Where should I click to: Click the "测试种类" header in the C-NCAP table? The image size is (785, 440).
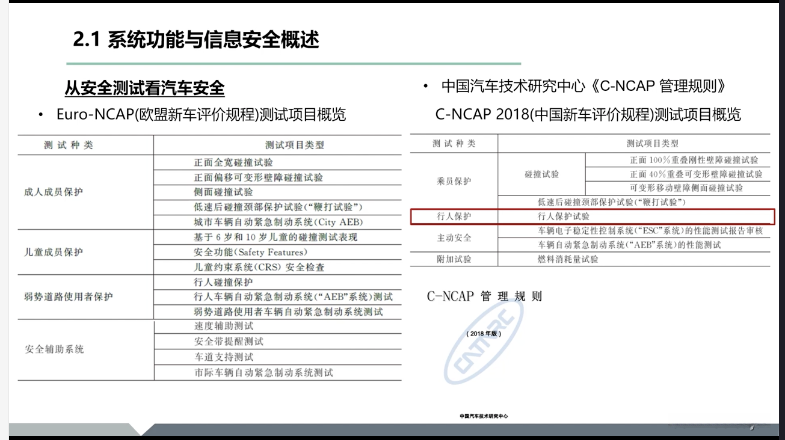[454, 144]
